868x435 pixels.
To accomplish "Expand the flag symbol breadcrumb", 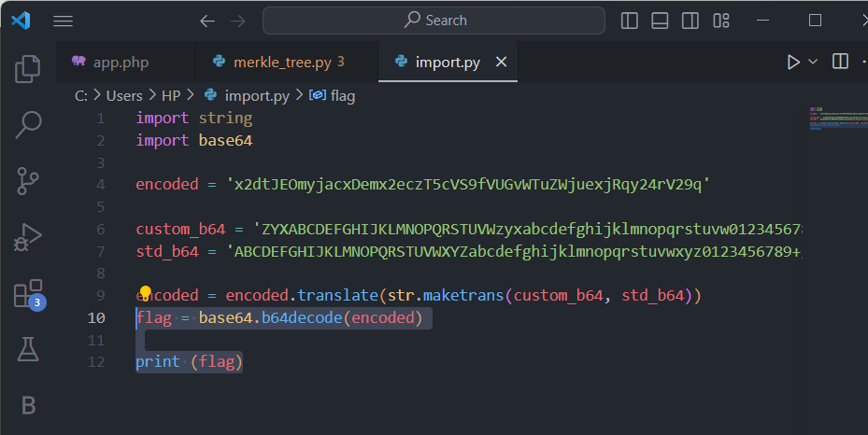I will coord(332,95).
